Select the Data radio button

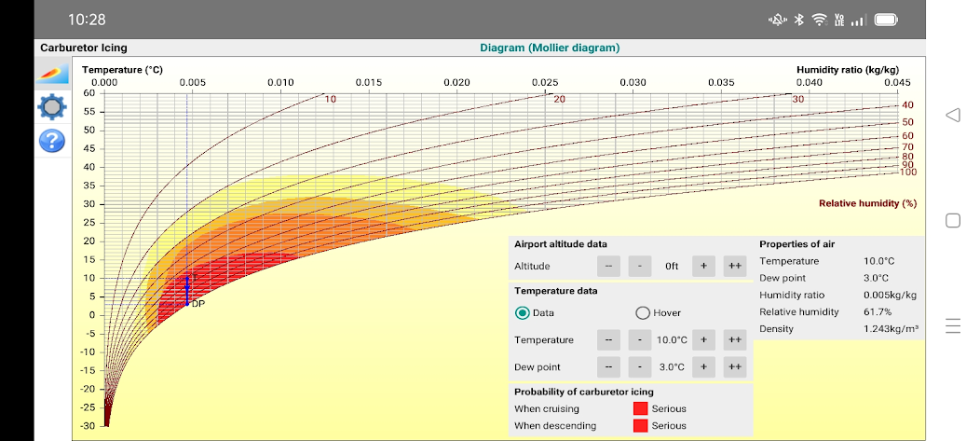pyautogui.click(x=523, y=313)
